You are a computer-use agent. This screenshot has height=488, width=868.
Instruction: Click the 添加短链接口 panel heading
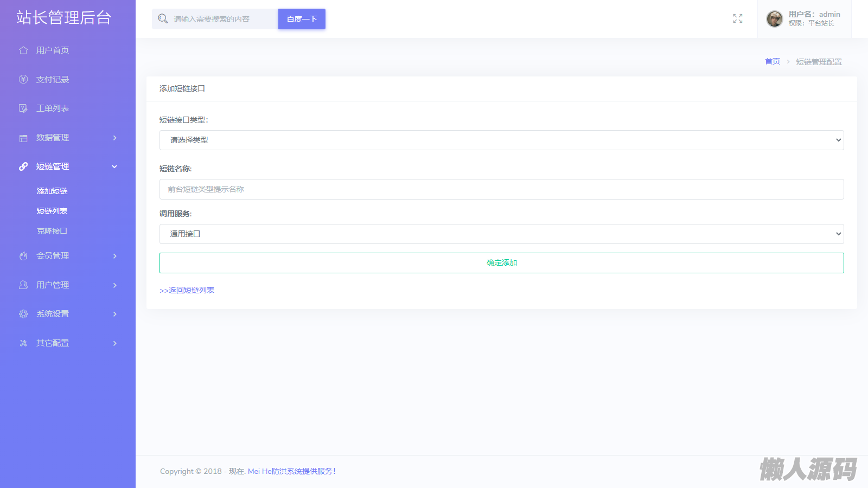click(182, 88)
